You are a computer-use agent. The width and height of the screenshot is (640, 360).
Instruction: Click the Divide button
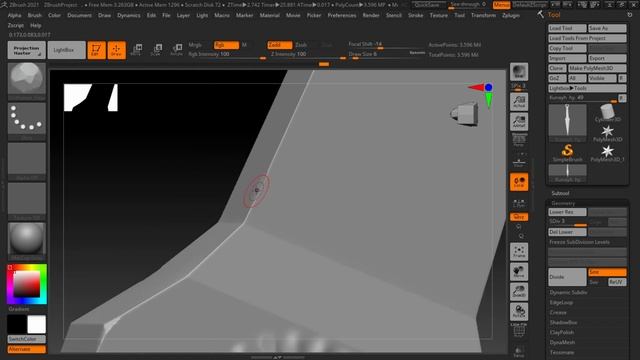coord(567,277)
